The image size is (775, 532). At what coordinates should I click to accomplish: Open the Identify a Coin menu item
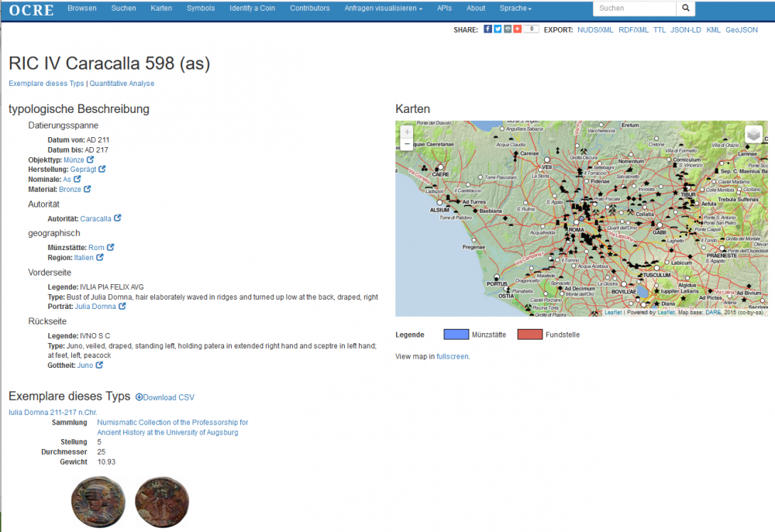(x=252, y=9)
